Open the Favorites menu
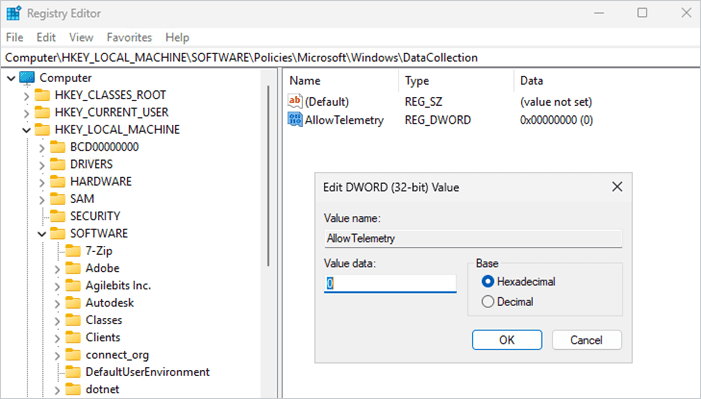701x399 pixels. (129, 37)
